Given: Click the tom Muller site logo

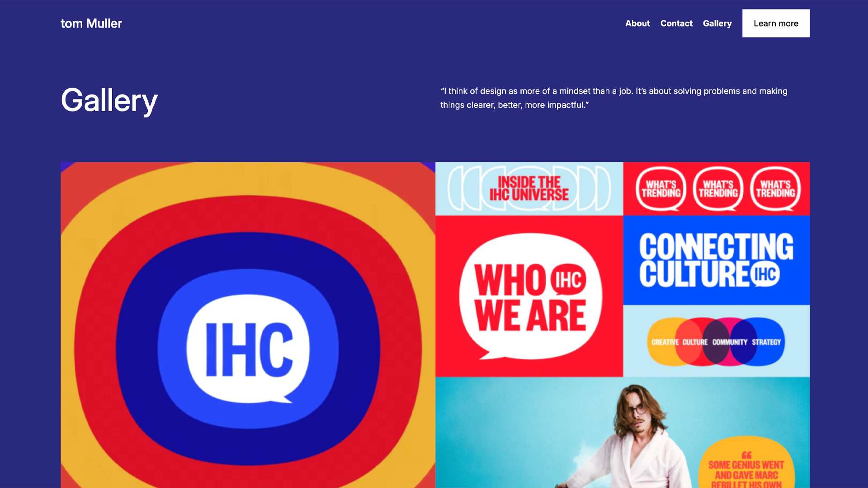Looking at the screenshot, I should pyautogui.click(x=91, y=23).
